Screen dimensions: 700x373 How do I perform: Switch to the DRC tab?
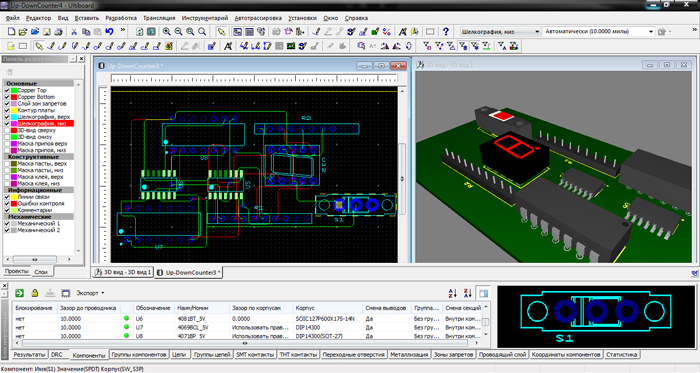[x=57, y=355]
